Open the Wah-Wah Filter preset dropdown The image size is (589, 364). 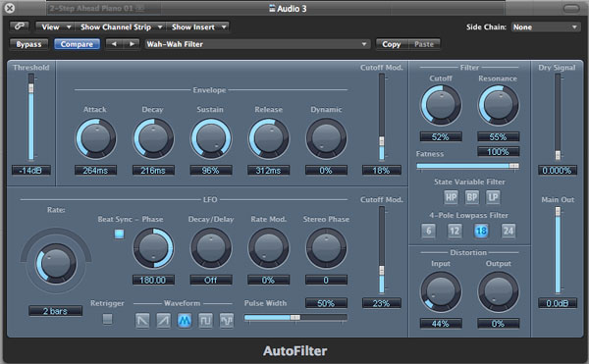(257, 44)
